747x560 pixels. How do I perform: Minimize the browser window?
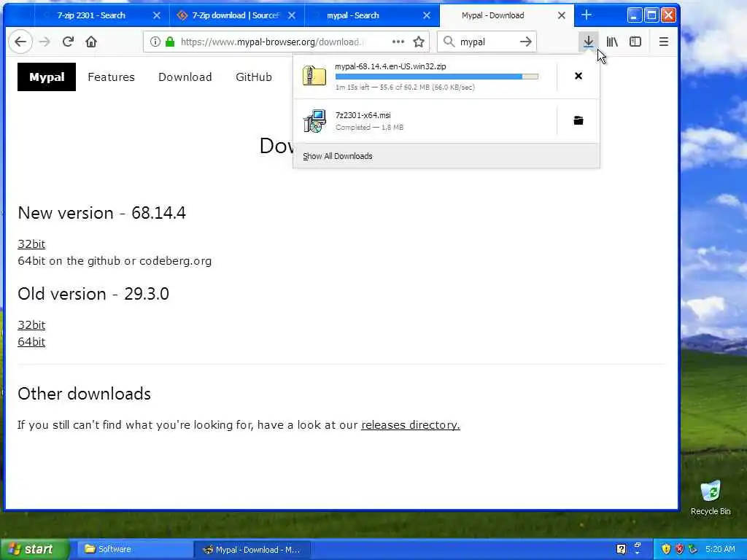634,15
